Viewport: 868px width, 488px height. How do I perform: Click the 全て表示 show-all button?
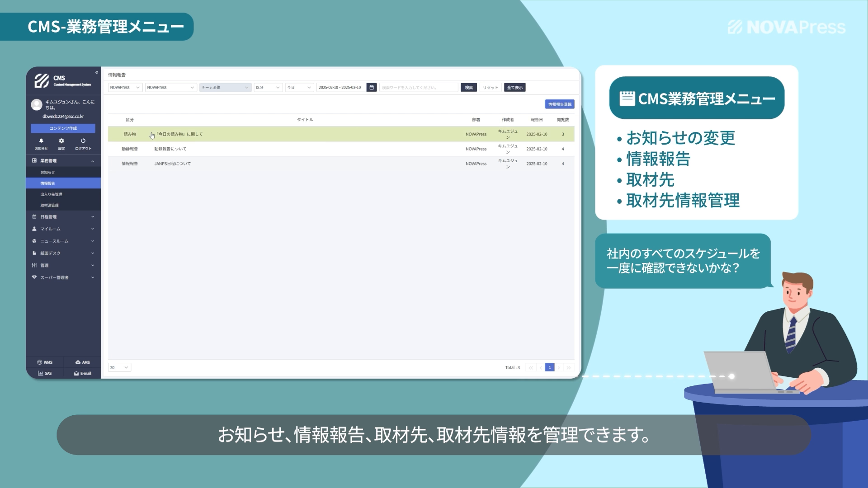tap(514, 87)
